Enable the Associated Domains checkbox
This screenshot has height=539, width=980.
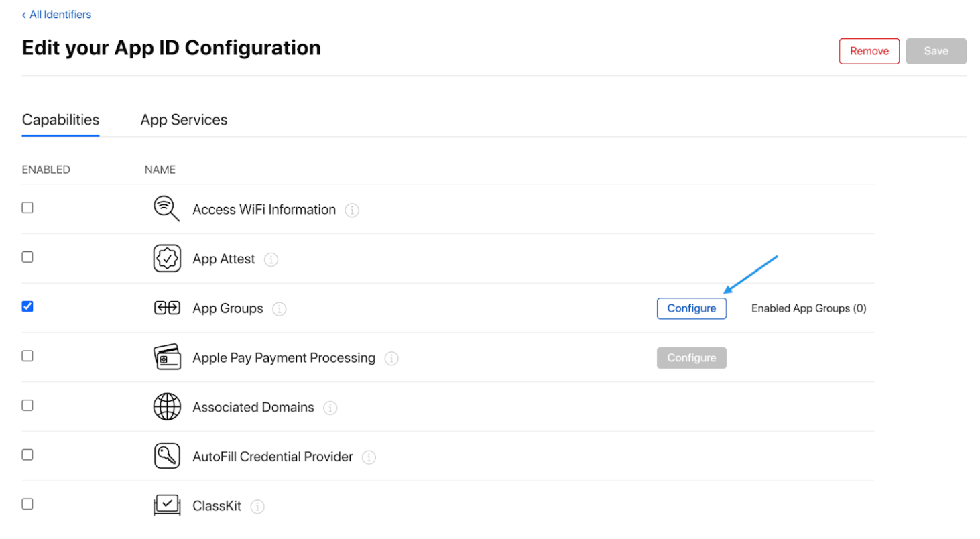click(27, 405)
